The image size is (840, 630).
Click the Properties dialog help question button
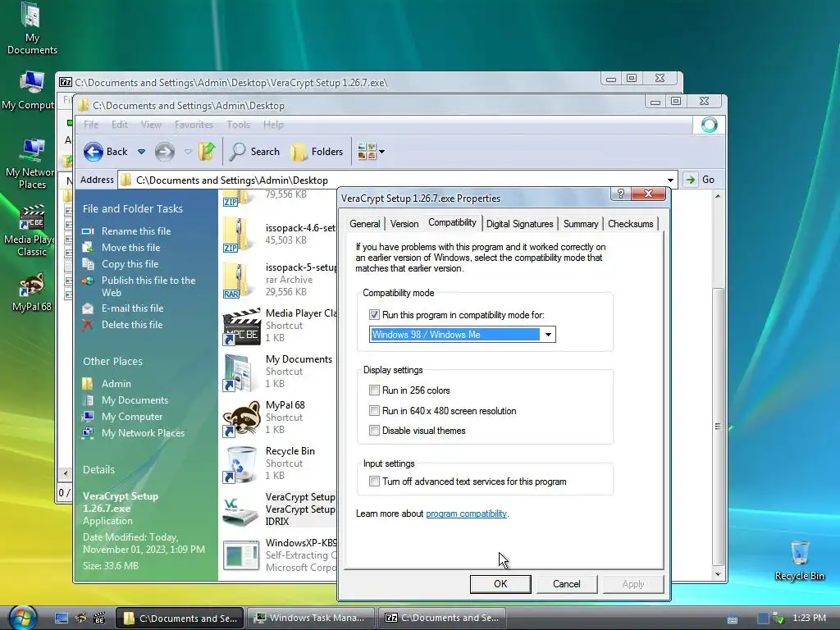pyautogui.click(x=620, y=194)
